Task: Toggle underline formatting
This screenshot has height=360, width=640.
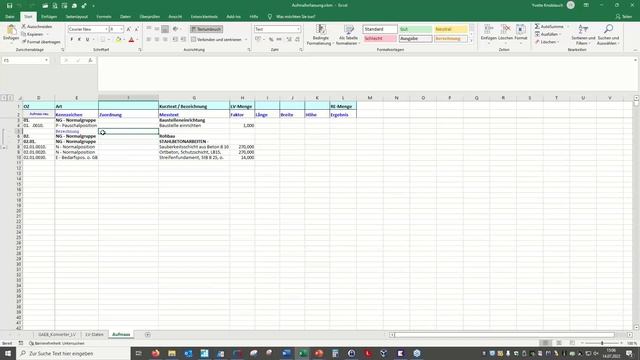Action: click(87, 40)
